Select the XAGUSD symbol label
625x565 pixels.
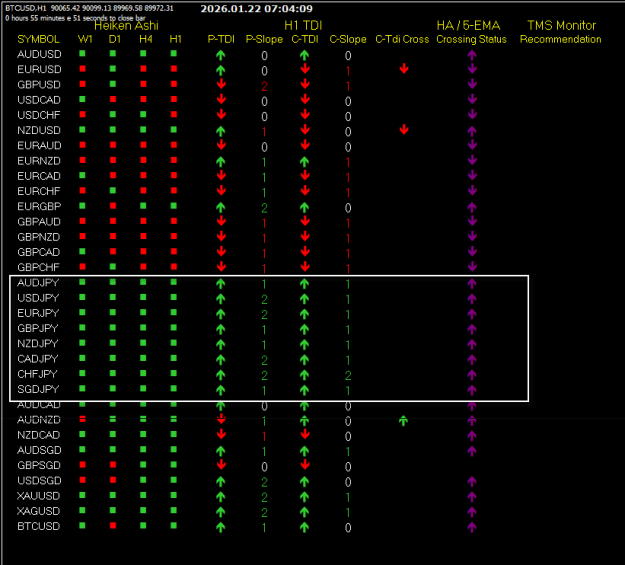coord(38,511)
